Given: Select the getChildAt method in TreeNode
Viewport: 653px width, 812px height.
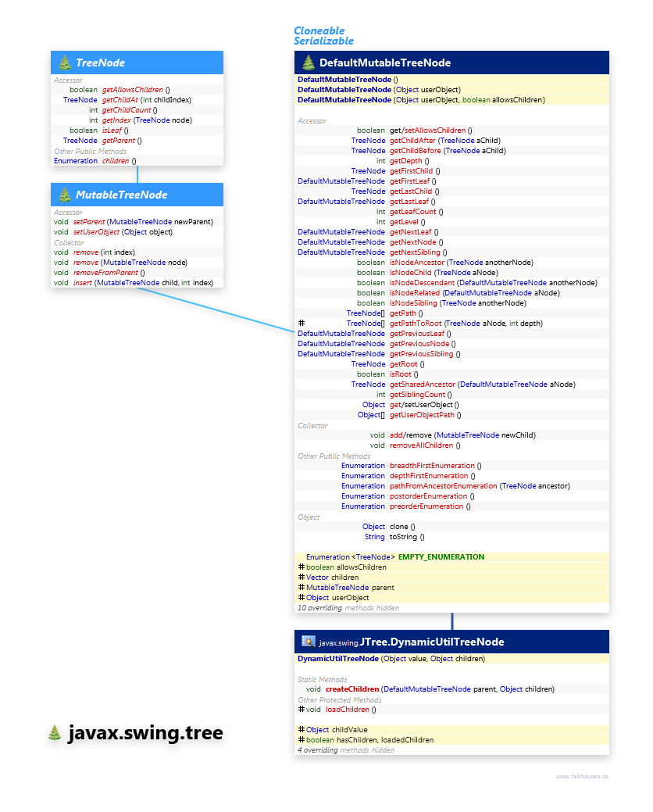Looking at the screenshot, I should tap(120, 100).
